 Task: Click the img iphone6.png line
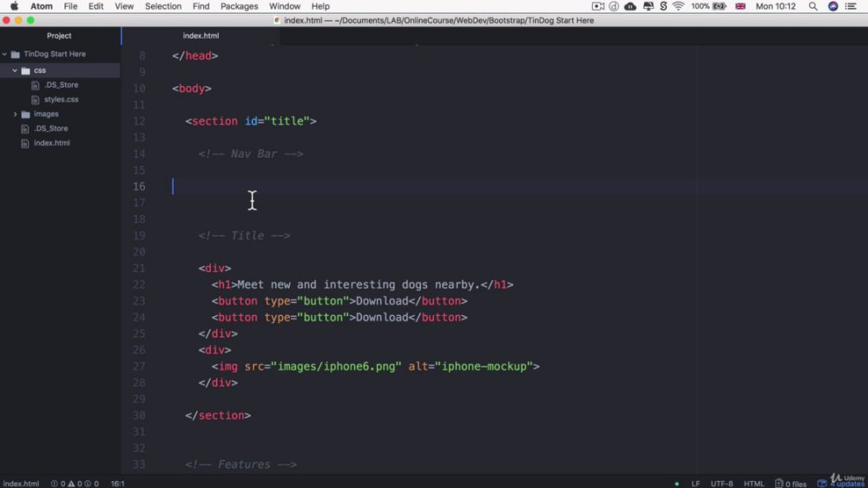coord(375,366)
